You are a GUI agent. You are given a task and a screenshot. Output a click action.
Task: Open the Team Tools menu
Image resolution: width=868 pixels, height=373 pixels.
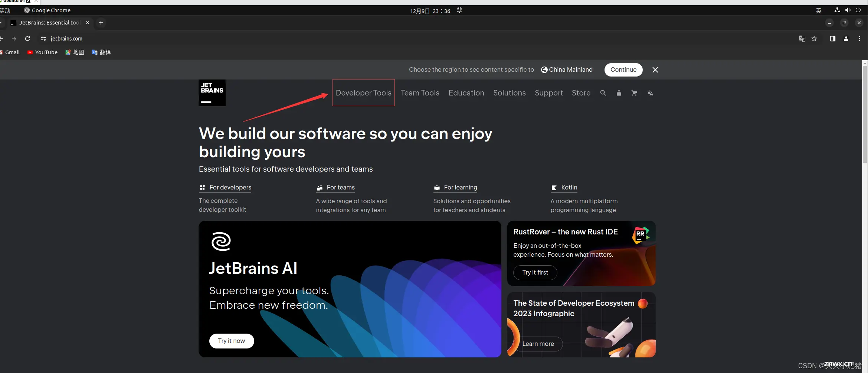pos(420,93)
